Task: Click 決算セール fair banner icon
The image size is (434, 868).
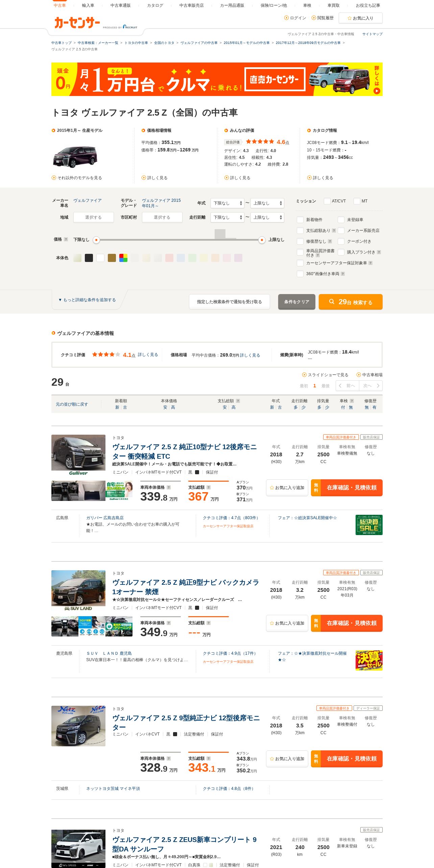Action: pyautogui.click(x=369, y=660)
